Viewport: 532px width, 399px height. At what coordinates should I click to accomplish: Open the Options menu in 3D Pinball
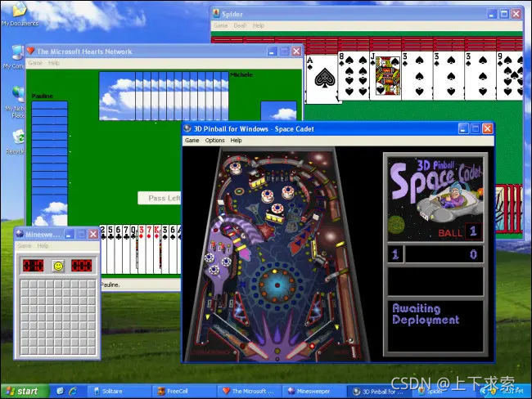214,141
